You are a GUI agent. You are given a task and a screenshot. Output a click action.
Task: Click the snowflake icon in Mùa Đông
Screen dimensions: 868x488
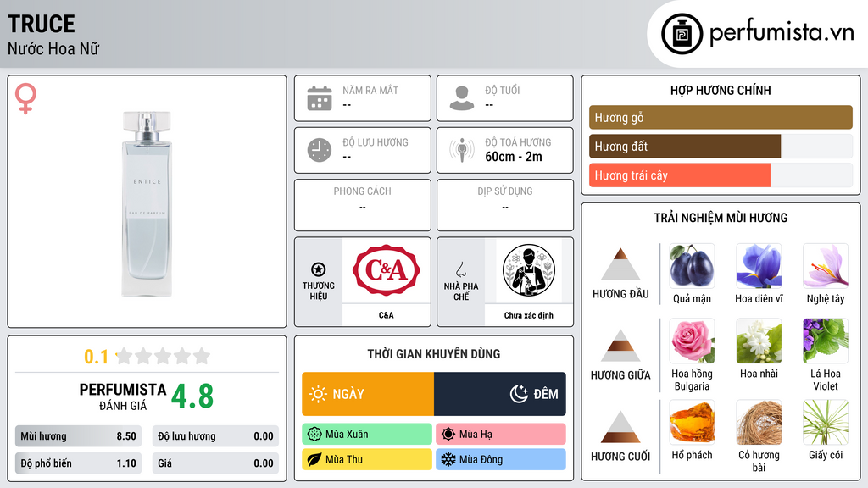pos(448,459)
